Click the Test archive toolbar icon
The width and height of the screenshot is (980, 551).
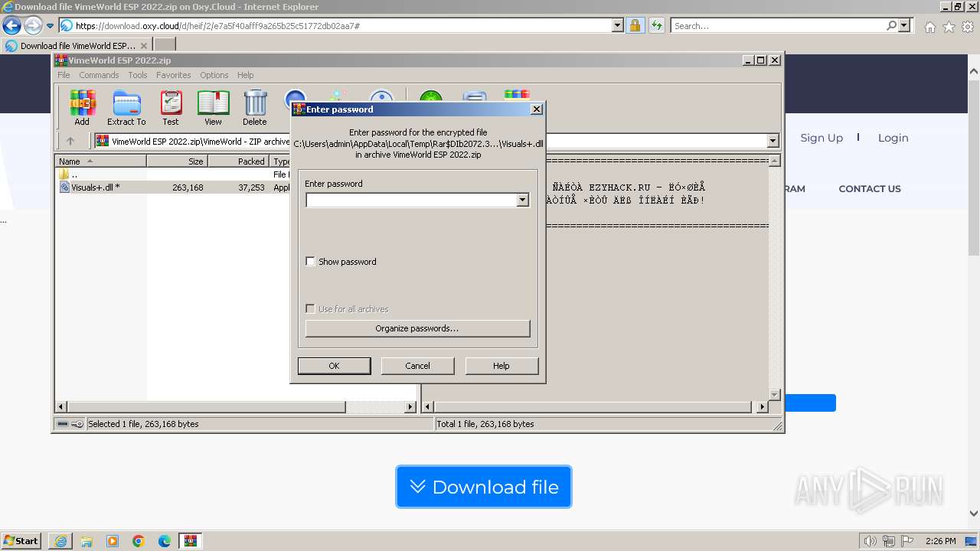pos(171,108)
